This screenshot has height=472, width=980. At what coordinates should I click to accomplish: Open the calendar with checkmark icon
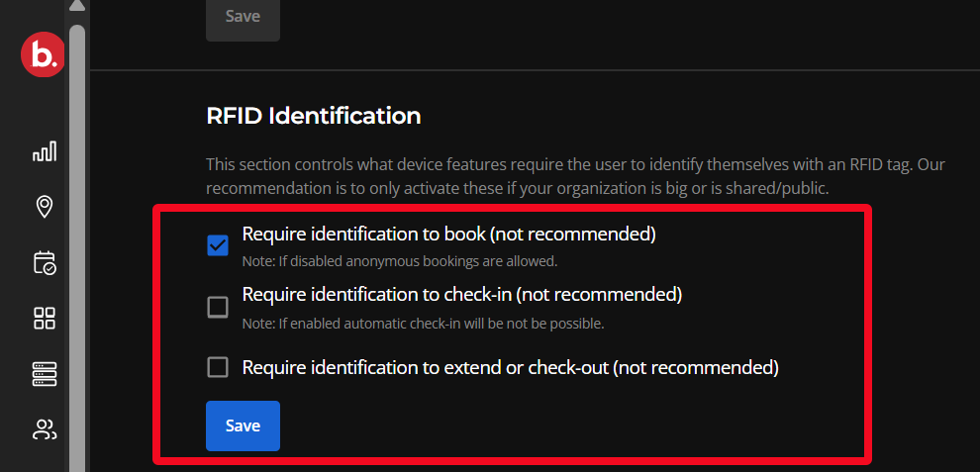[x=45, y=262]
